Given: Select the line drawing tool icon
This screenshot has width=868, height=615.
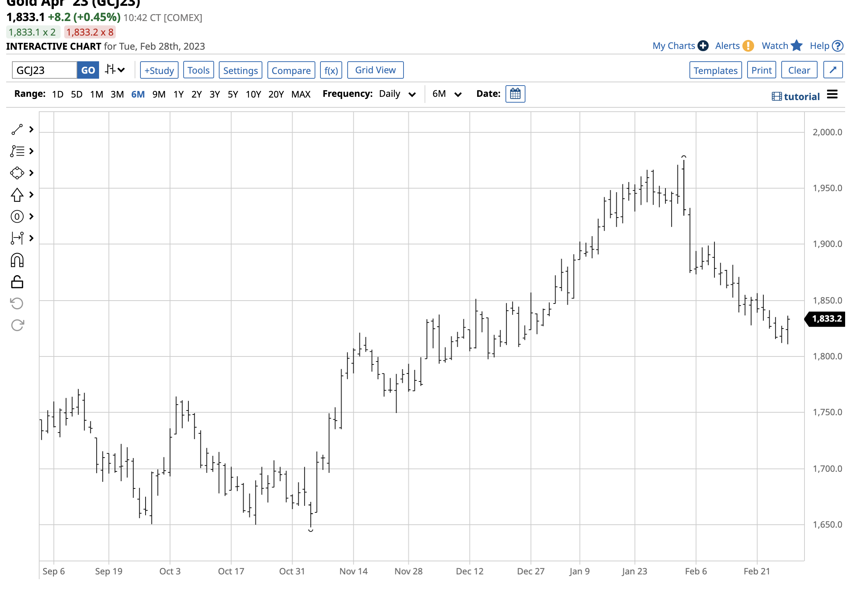Looking at the screenshot, I should (17, 129).
